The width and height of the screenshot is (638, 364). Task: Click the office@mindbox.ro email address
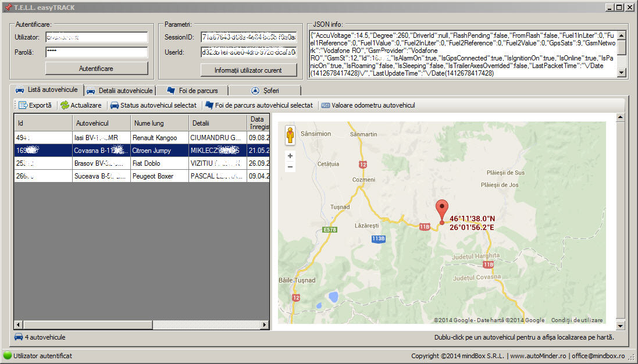tap(598, 356)
